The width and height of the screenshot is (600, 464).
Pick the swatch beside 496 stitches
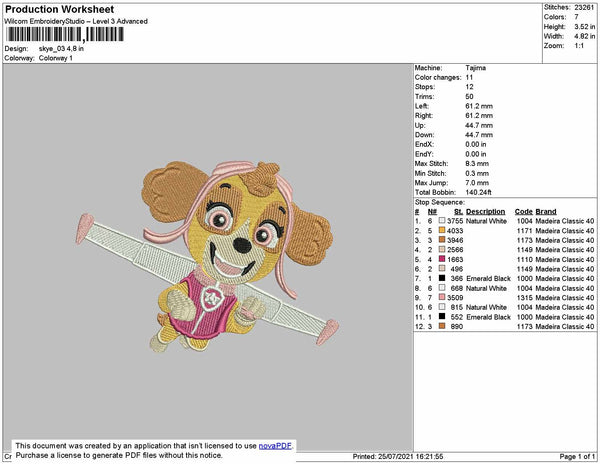(x=442, y=269)
